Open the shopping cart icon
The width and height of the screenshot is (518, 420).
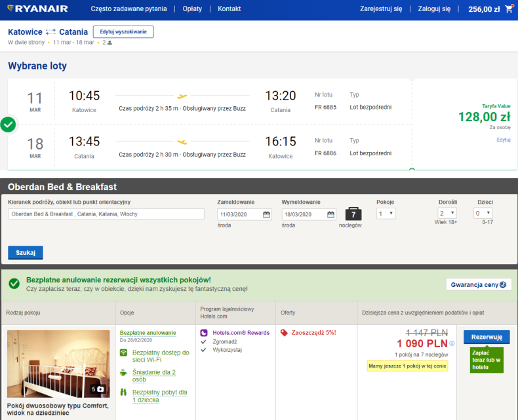pyautogui.click(x=509, y=9)
